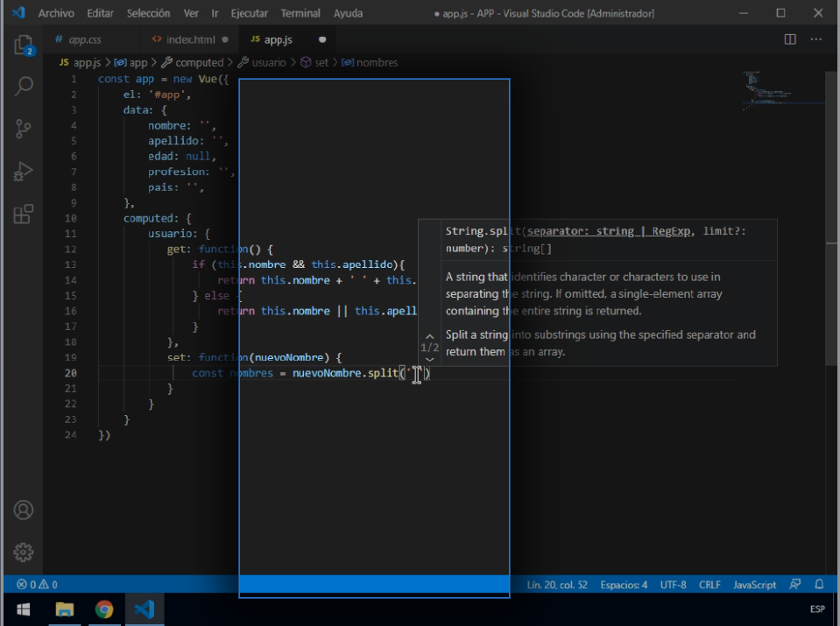Open the Extensions view icon
The image size is (840, 626).
pyautogui.click(x=24, y=214)
